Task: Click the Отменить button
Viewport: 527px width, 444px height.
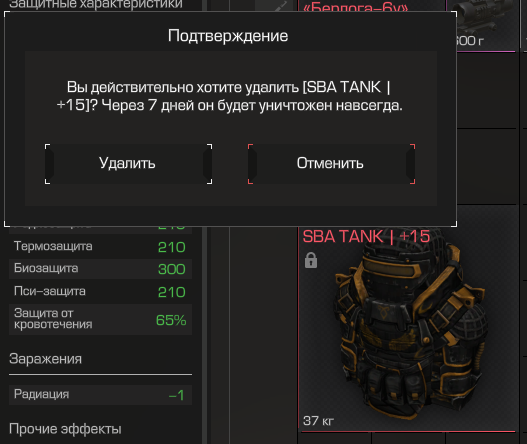Action: [331, 164]
